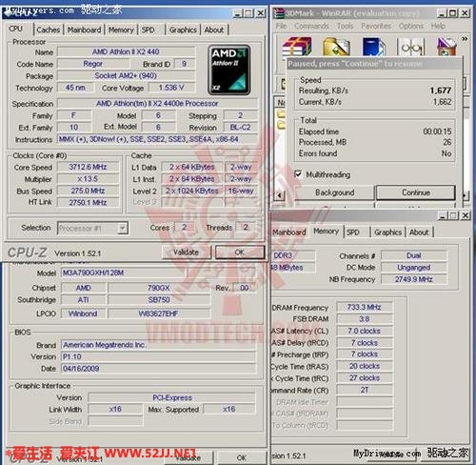This screenshot has height=465, width=476.
Task: Click the BIOS date 04/16/2009
Action: (158, 369)
